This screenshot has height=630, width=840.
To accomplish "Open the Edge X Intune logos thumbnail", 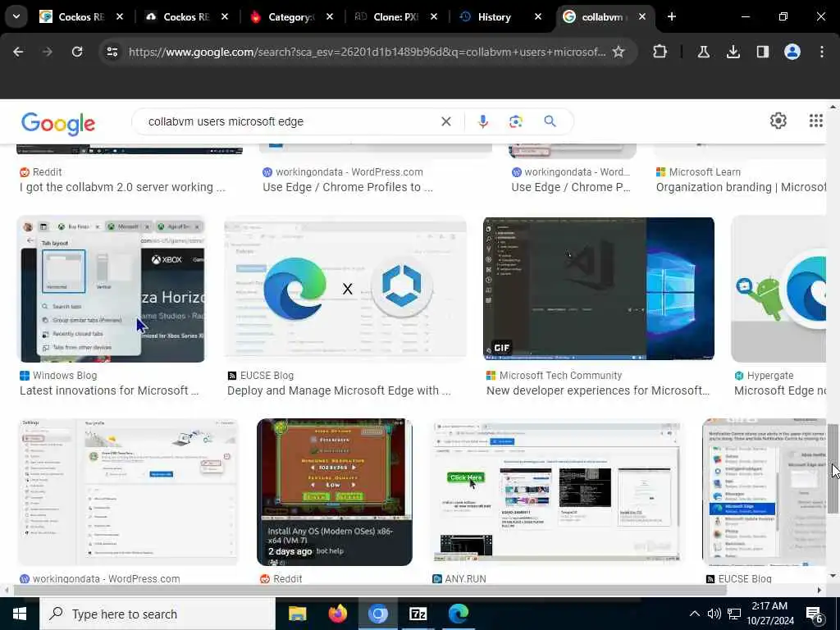I will pyautogui.click(x=345, y=290).
